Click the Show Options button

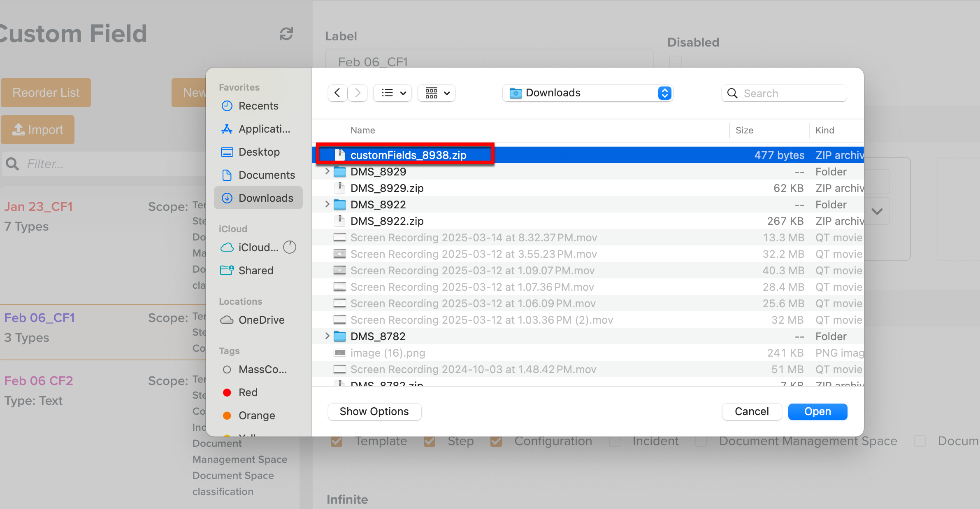coord(374,411)
